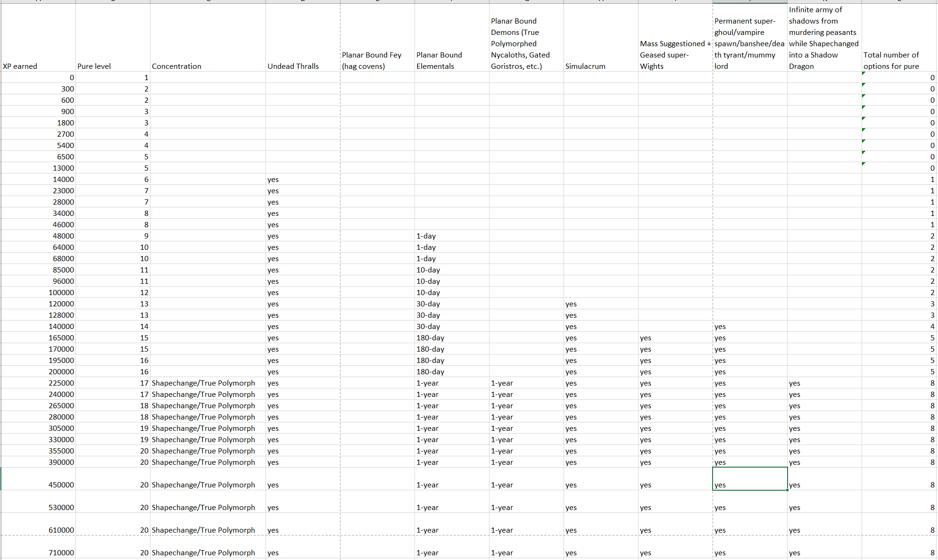Select the "1-day" cell in the 48000 row
This screenshot has height=560, width=938.
point(452,236)
